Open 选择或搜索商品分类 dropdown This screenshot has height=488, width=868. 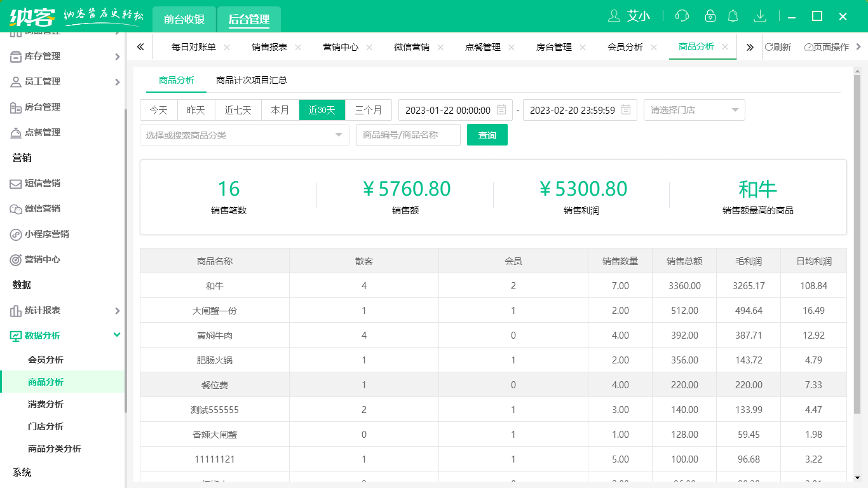click(245, 135)
